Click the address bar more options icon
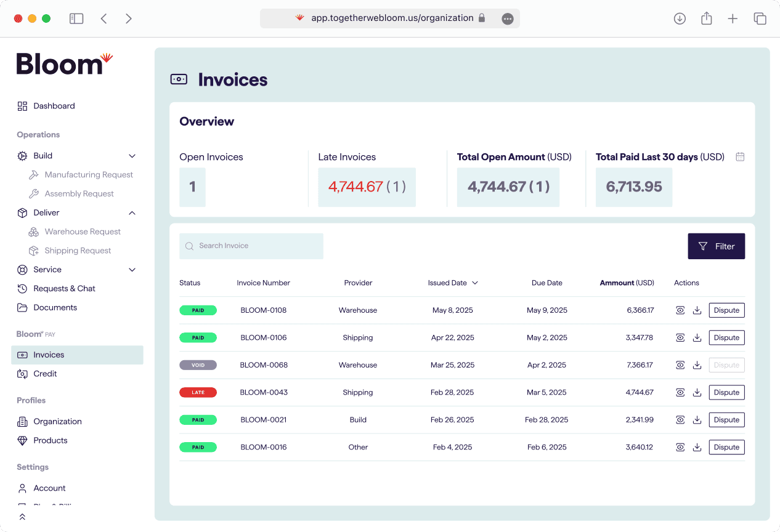 508,18
